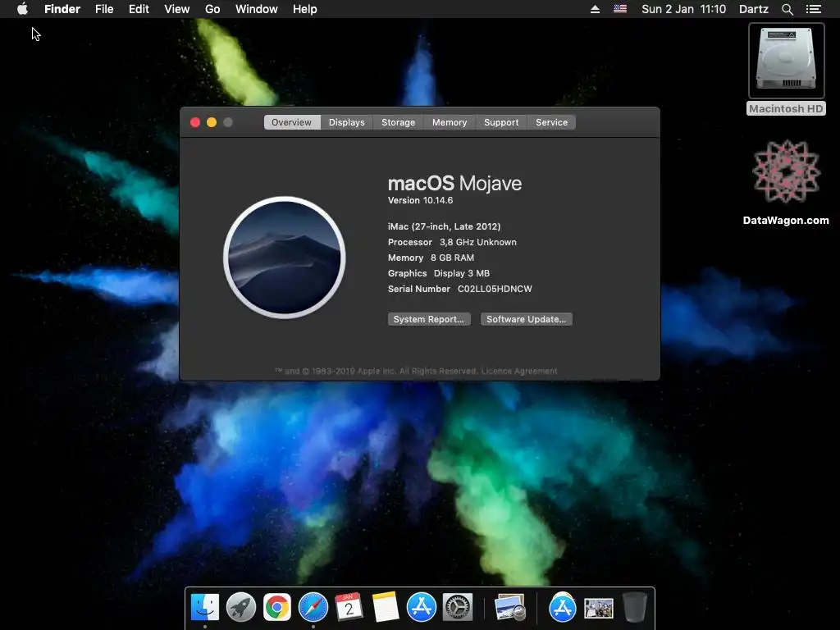The height and width of the screenshot is (630, 840).
Task: Open Finder from the Dock
Action: click(205, 608)
